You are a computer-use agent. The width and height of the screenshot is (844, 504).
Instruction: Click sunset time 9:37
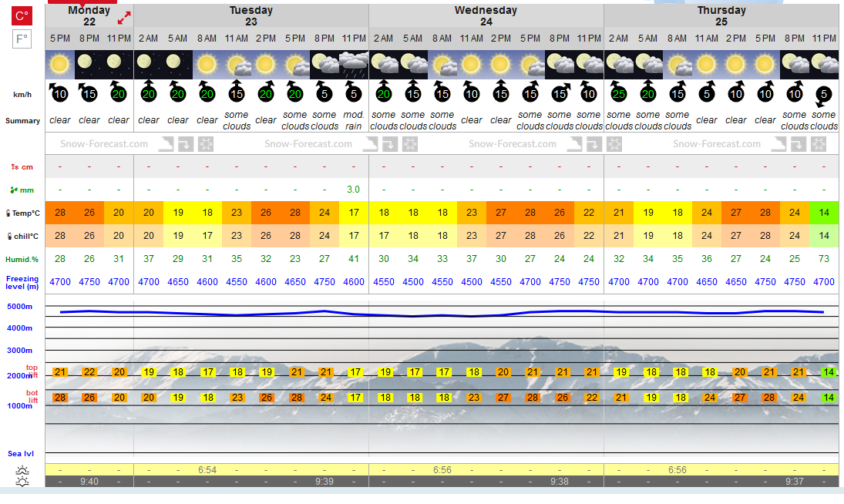click(795, 482)
